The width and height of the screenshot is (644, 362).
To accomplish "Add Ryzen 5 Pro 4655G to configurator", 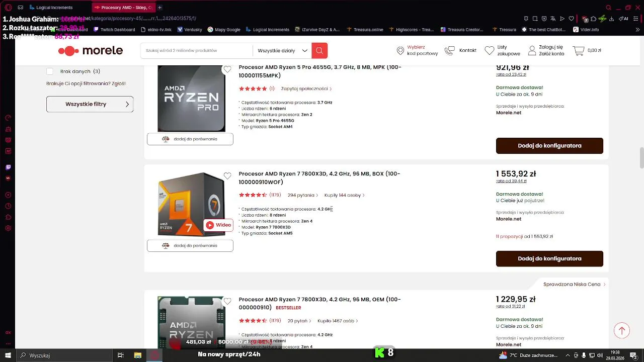I will 549,146.
